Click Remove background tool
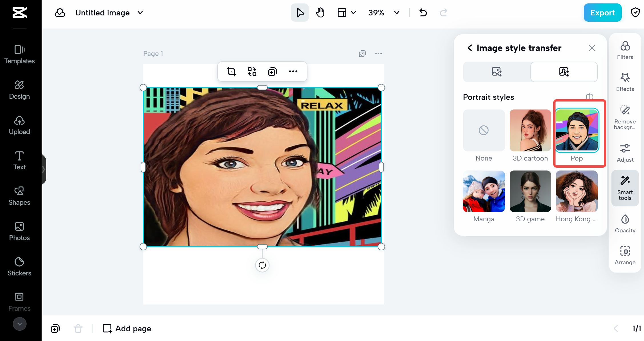This screenshot has width=644, height=341. coord(625,117)
